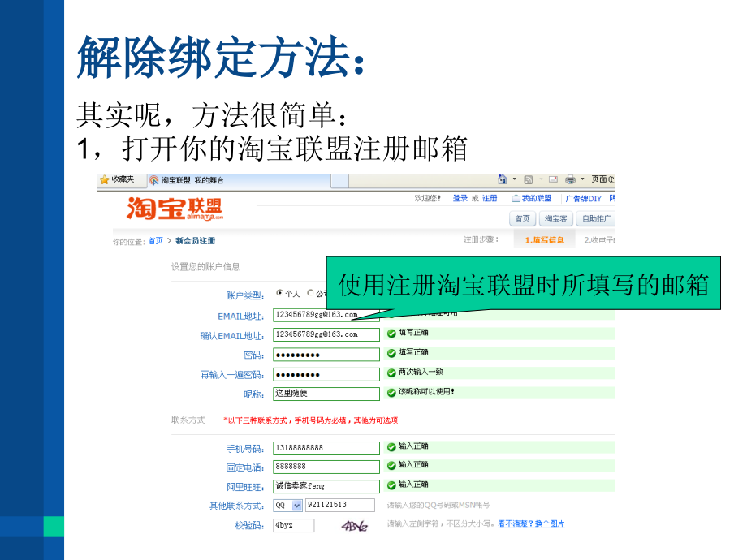
Task: Click hint 请输入您的QQ号码或MSN帐号
Action: pyautogui.click(x=438, y=505)
